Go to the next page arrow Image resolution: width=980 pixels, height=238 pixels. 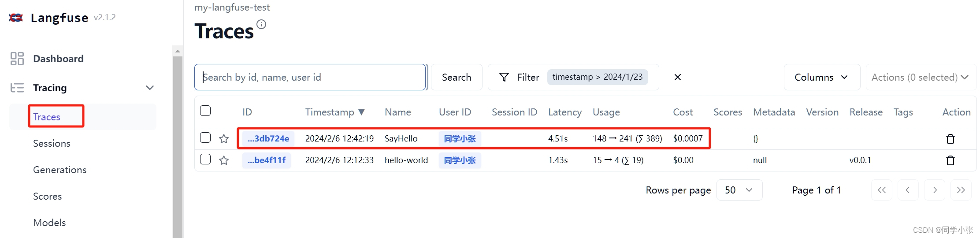(935, 190)
